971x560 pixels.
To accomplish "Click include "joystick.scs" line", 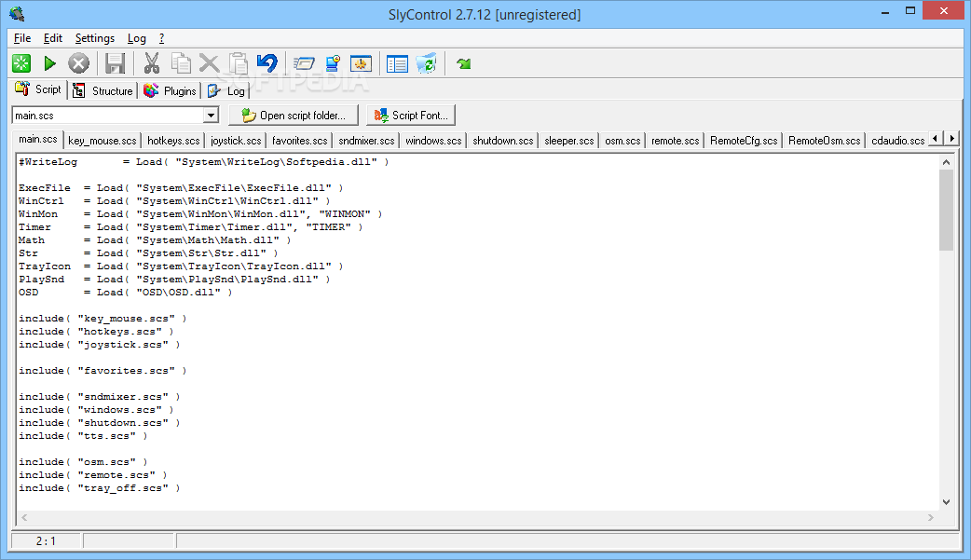I will point(100,345).
